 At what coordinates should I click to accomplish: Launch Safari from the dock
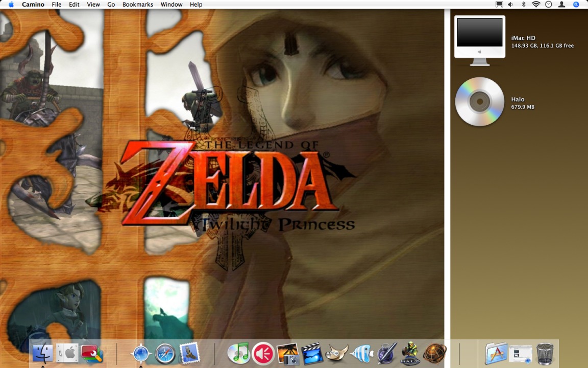click(165, 353)
